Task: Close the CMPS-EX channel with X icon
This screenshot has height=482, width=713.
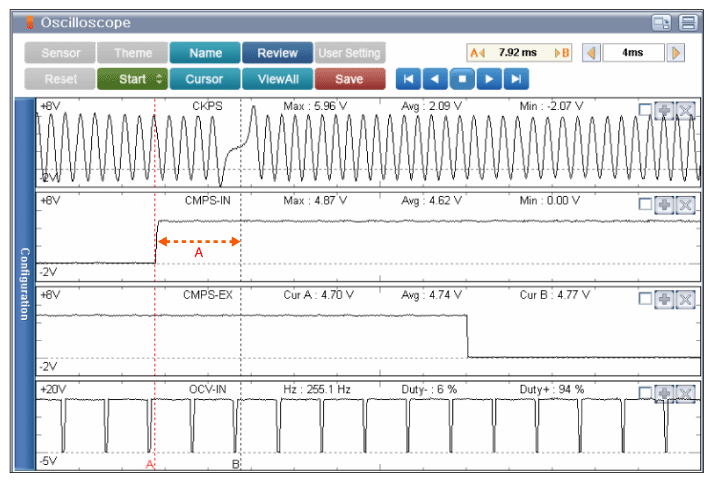Action: click(x=685, y=300)
